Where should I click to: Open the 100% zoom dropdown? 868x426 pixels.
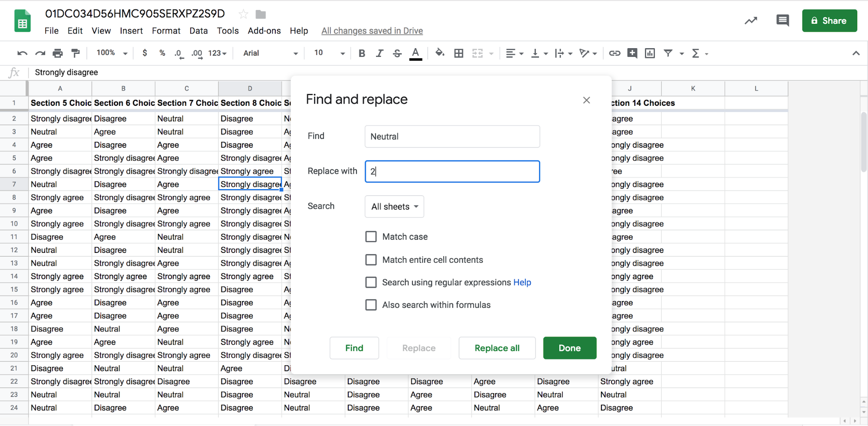pos(112,53)
